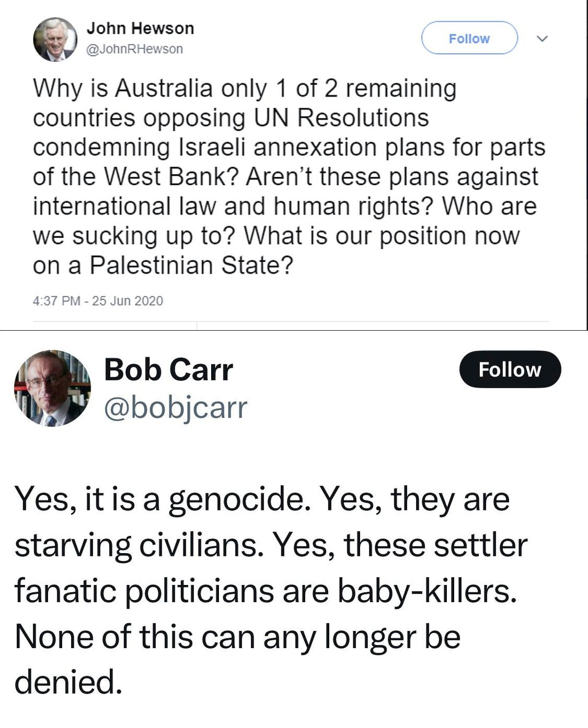
Task: Open the @bobjcarr handle link
Action: coord(175,408)
